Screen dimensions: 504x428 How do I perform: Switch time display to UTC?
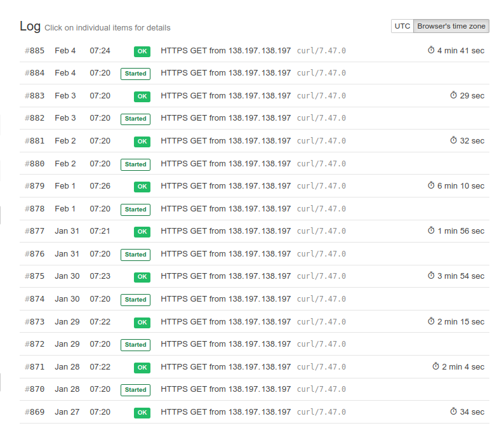coord(402,26)
